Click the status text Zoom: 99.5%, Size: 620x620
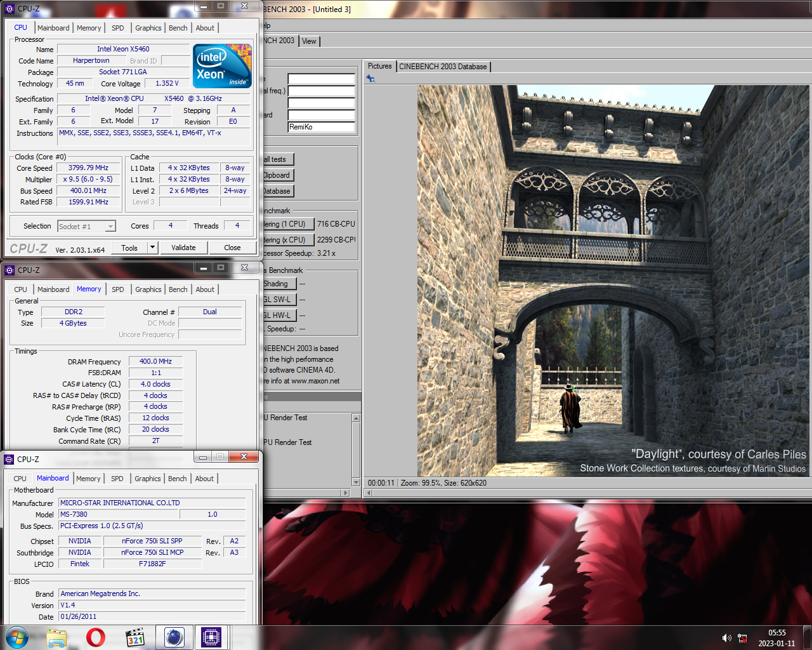Screen dimensions: 812x650 444,483
